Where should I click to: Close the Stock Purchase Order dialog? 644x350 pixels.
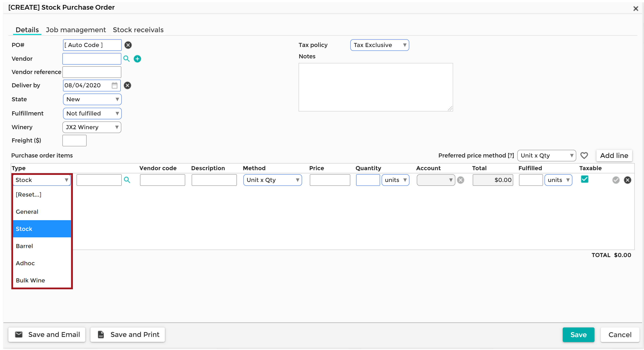click(636, 9)
